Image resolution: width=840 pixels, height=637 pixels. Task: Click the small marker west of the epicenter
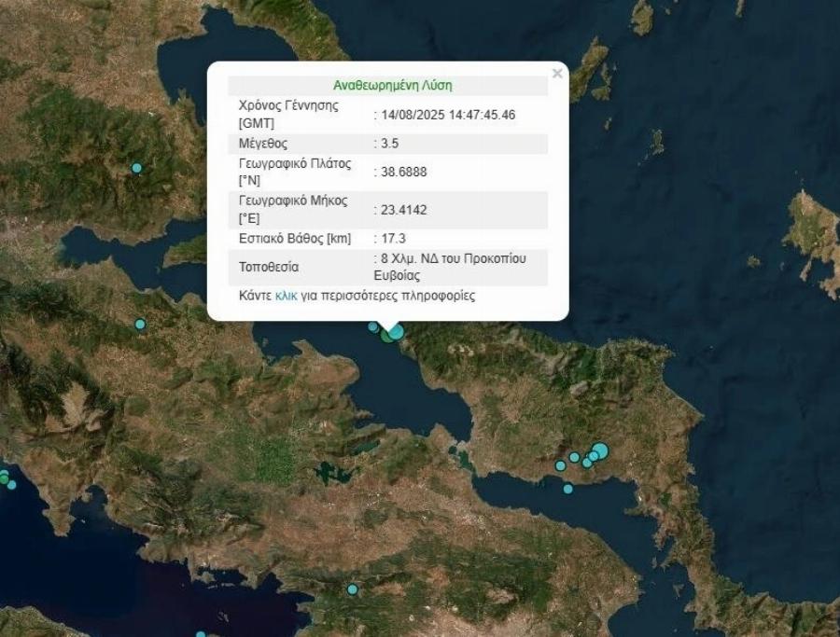click(372, 328)
